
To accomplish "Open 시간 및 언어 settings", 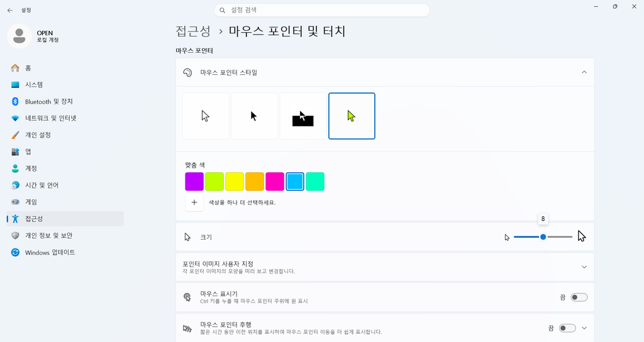I will 65,185.
